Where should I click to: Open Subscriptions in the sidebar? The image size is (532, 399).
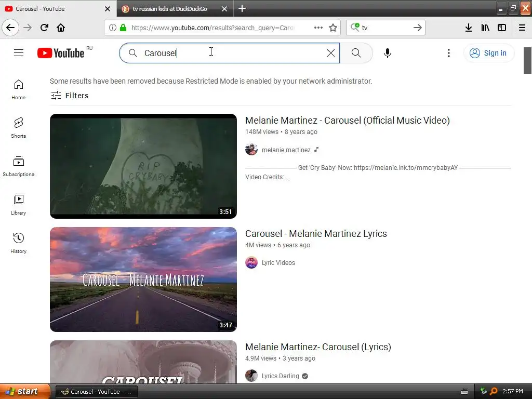pyautogui.click(x=19, y=166)
